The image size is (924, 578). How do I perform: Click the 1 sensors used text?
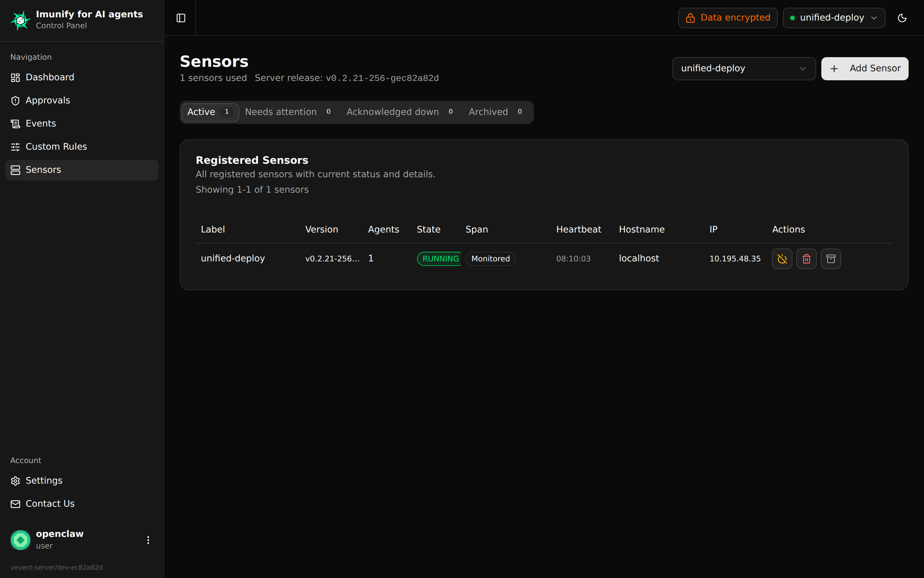pyautogui.click(x=213, y=78)
